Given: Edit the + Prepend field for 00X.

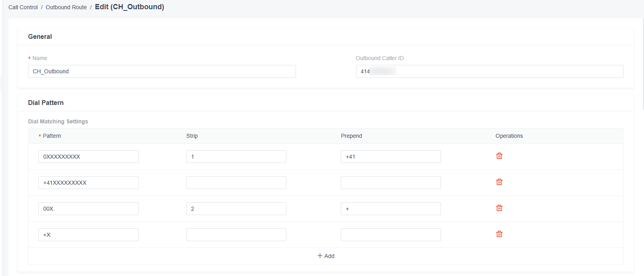Looking at the screenshot, I should pyautogui.click(x=391, y=209).
